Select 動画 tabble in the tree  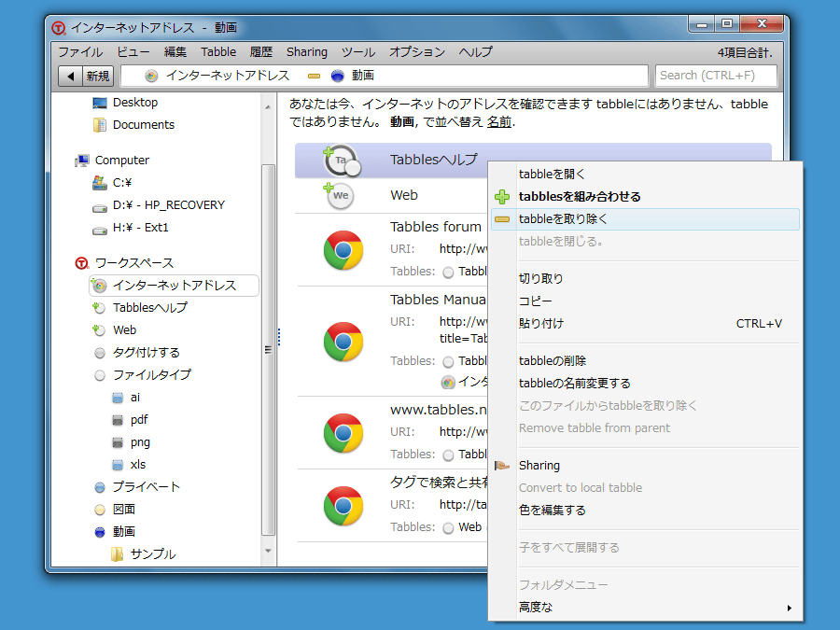click(x=124, y=531)
